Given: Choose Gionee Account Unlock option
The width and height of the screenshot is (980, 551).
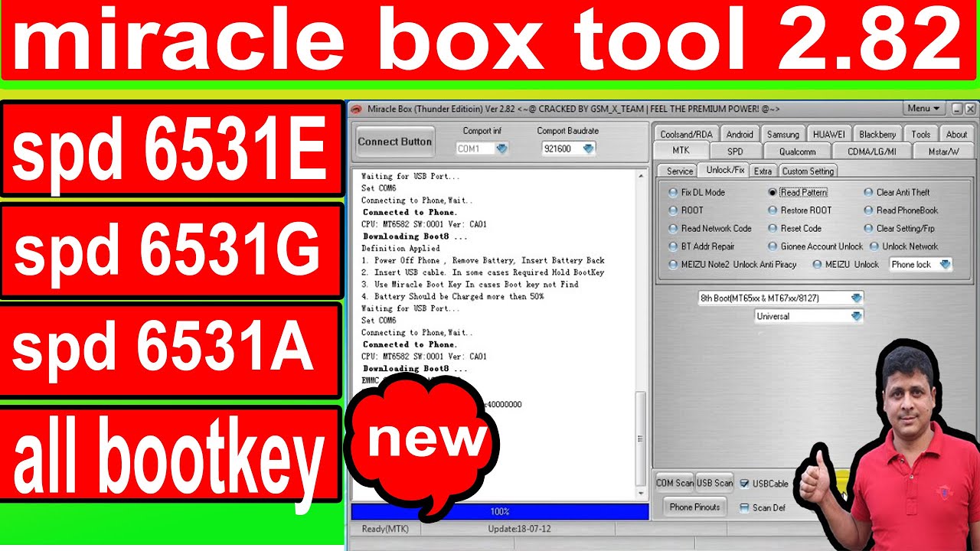Looking at the screenshot, I should coord(815,246).
